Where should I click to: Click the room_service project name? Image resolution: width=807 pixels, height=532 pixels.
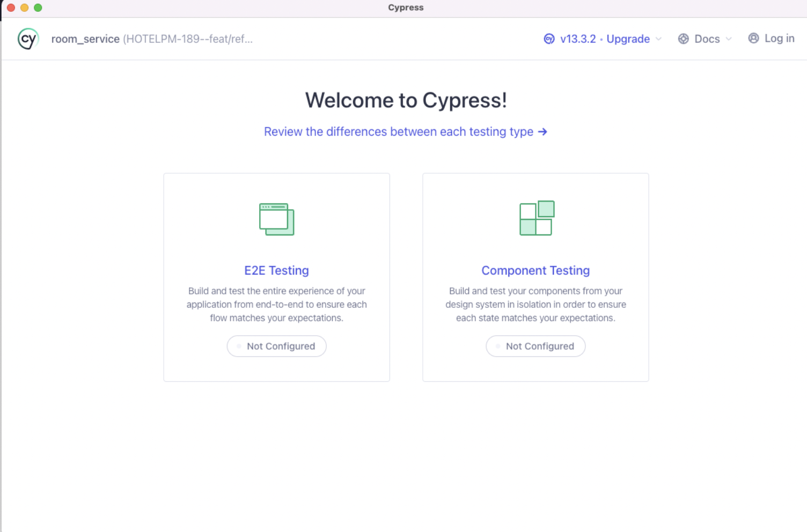point(85,39)
